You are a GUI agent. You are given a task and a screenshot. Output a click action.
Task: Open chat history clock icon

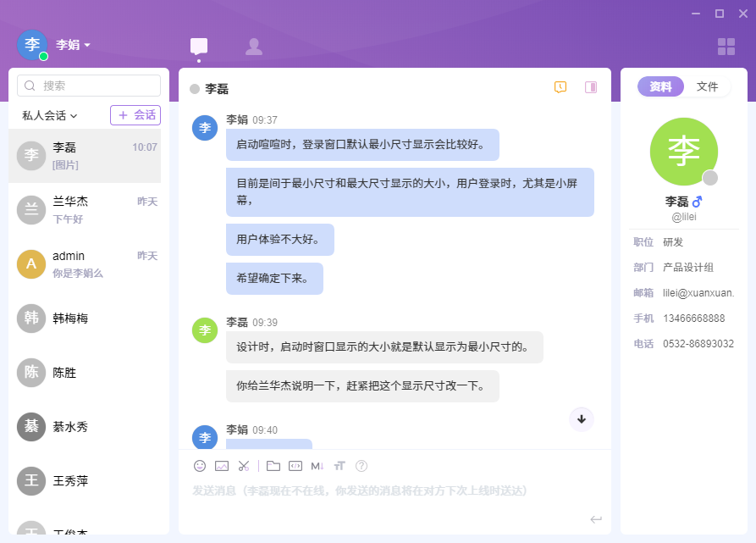click(560, 87)
